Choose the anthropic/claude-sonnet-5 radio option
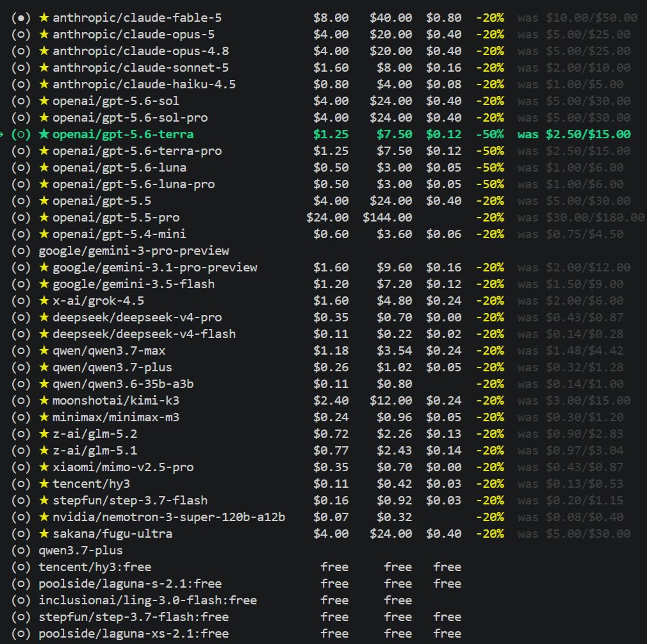 coord(21,68)
